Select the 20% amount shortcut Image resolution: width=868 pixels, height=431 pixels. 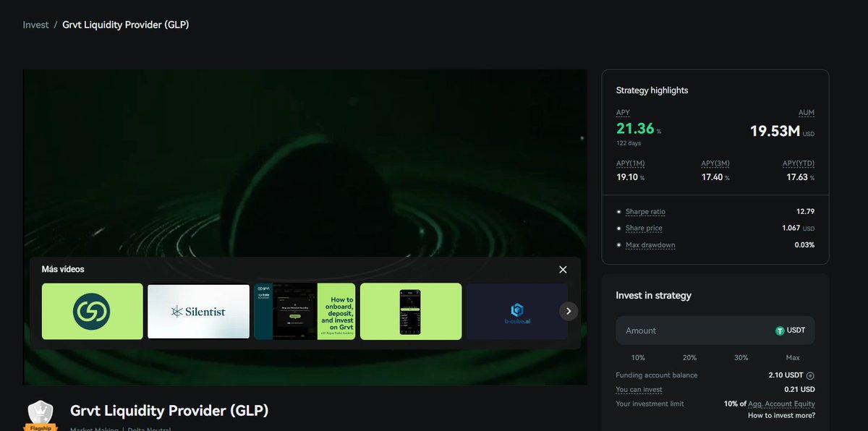[x=689, y=358]
